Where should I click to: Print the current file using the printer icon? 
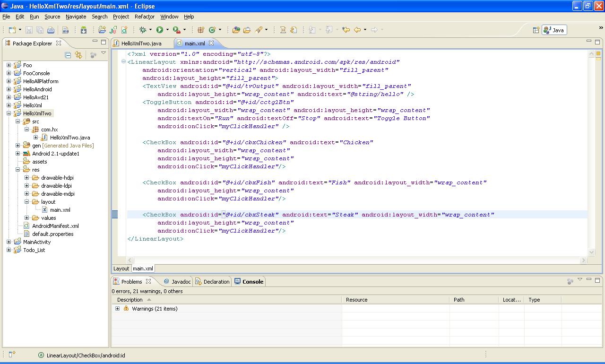(x=51, y=29)
